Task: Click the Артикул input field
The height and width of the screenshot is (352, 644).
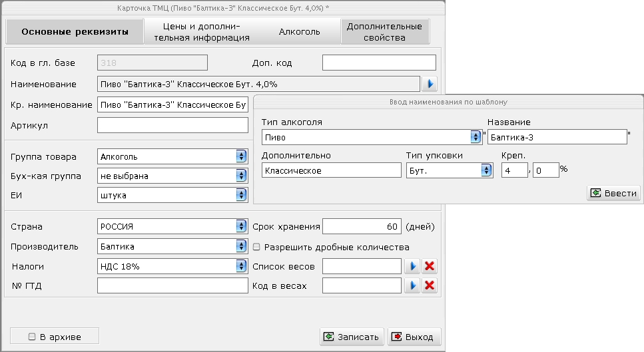Action: coord(173,125)
